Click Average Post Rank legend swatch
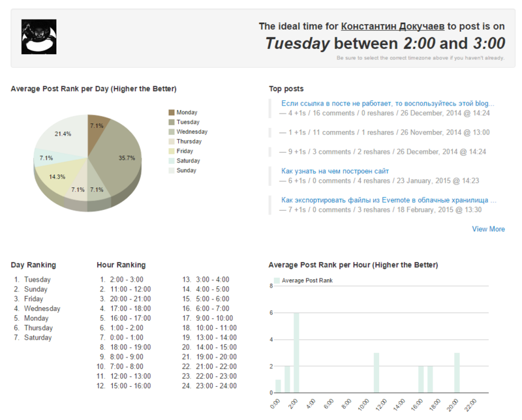The width and height of the screenshot is (522, 420). tap(277, 280)
